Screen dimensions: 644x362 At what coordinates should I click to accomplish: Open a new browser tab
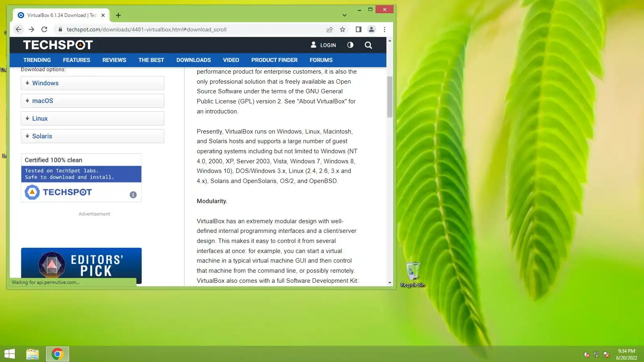point(118,15)
